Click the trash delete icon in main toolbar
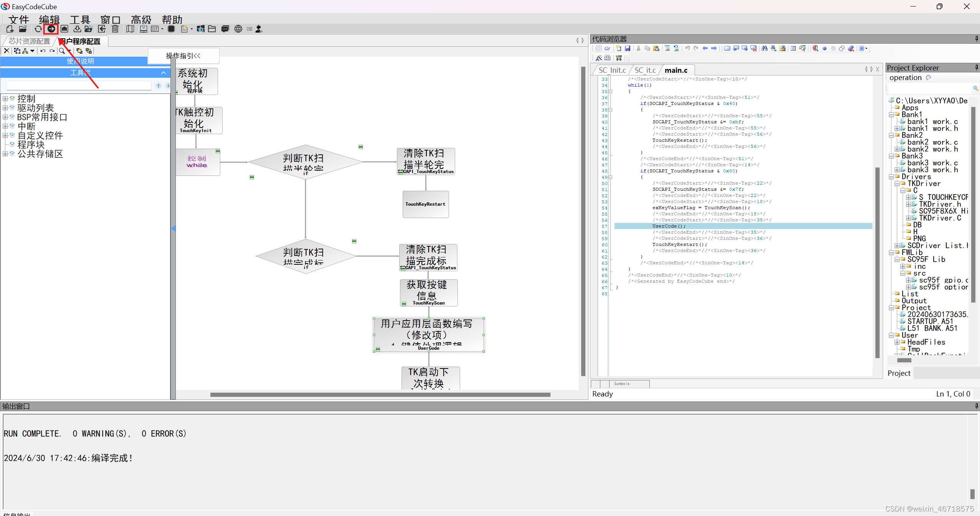 tap(115, 29)
